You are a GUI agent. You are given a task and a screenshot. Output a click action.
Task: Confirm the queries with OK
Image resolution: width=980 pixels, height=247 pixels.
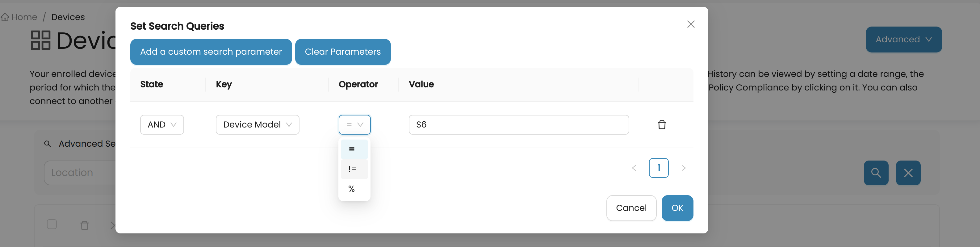point(677,208)
